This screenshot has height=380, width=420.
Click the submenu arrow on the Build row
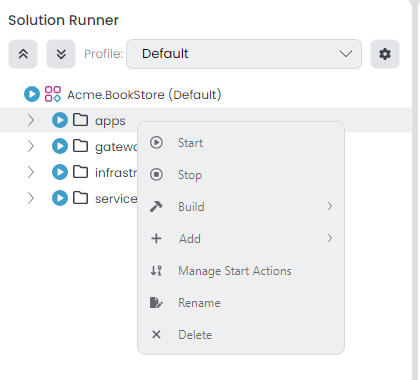pos(330,206)
